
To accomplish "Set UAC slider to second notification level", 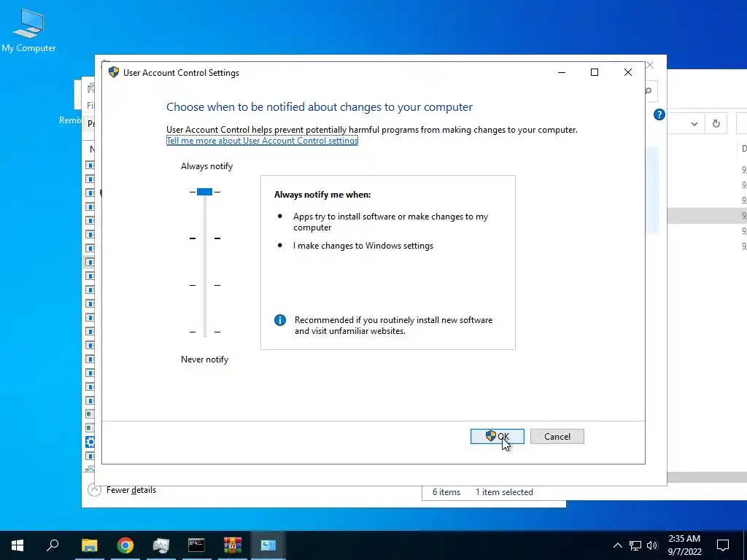I will coord(205,238).
